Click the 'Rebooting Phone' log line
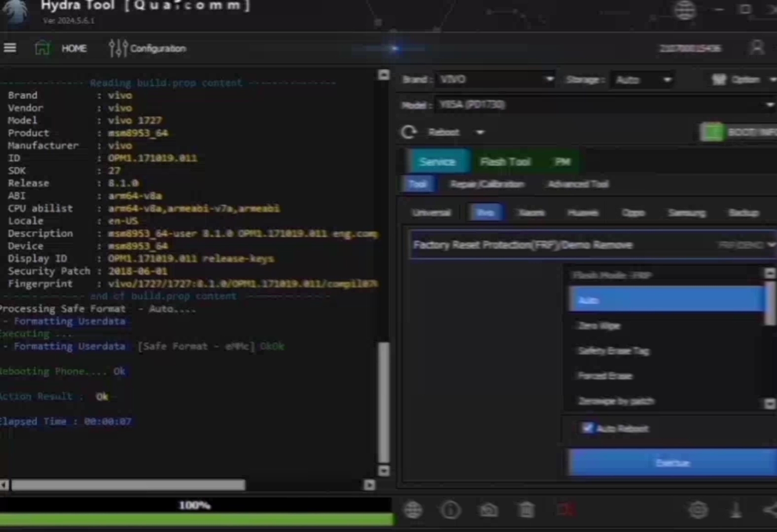The width and height of the screenshot is (777, 532). [63, 371]
